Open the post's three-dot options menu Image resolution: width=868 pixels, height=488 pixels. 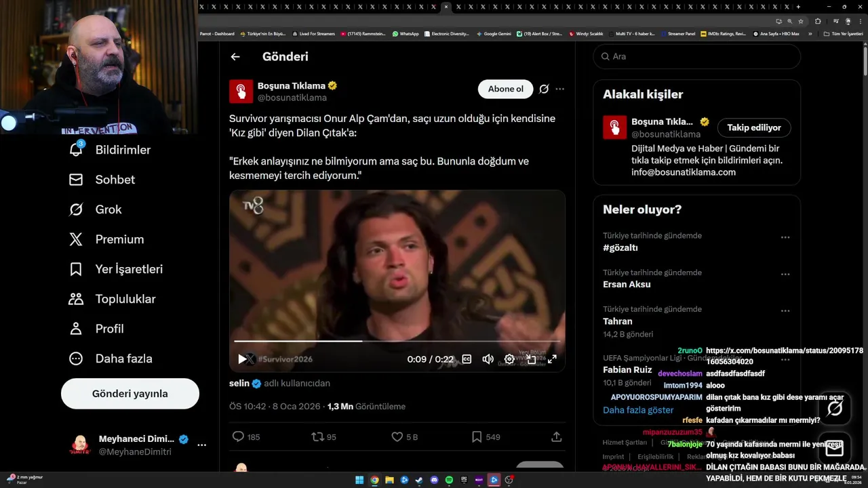pyautogui.click(x=559, y=89)
